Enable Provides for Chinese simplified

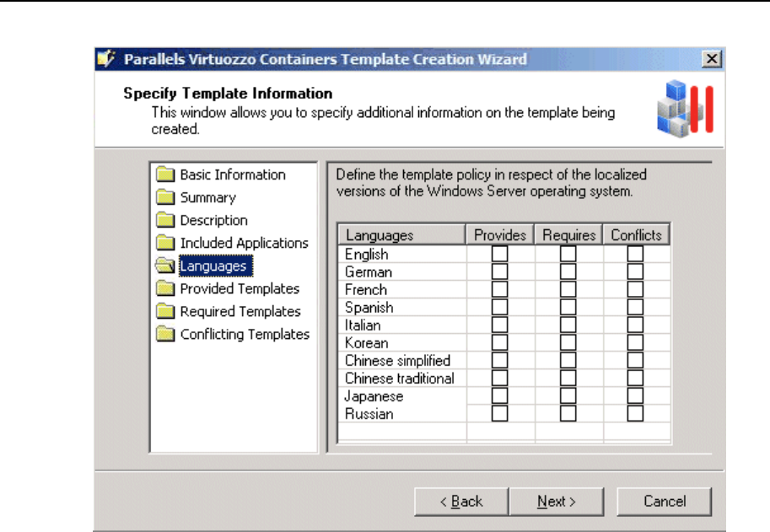pyautogui.click(x=499, y=360)
